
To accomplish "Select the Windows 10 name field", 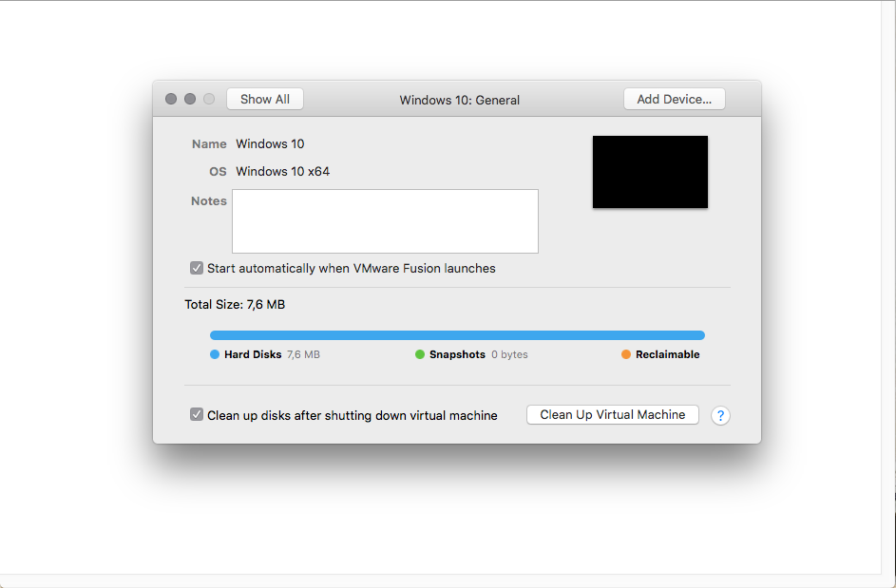I will point(270,144).
